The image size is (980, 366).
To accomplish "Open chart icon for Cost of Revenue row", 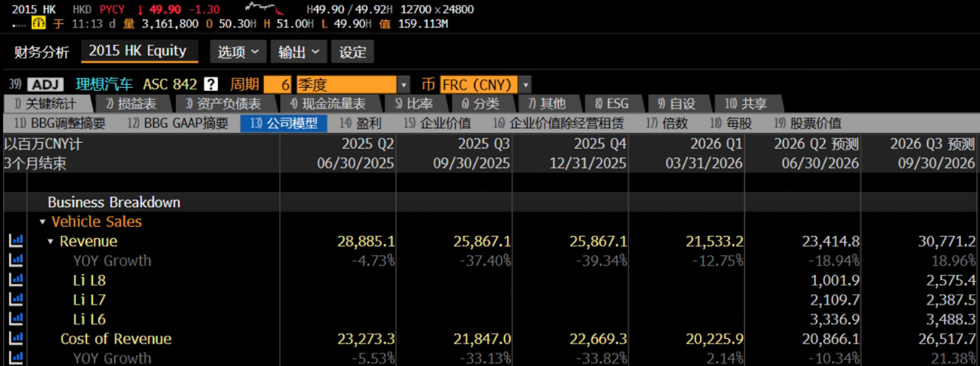I will pos(16,339).
